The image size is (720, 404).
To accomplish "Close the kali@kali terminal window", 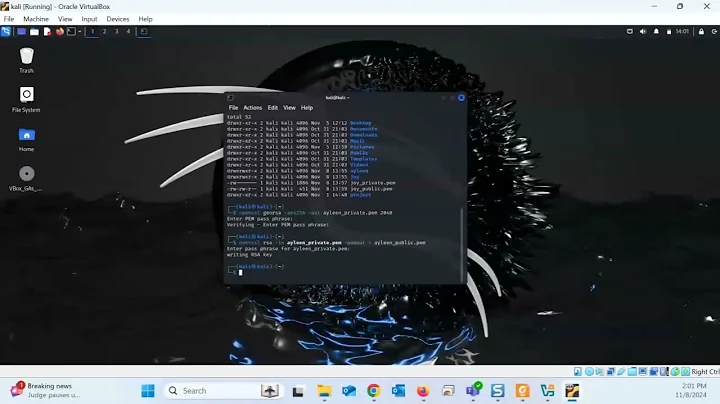I will [x=461, y=98].
